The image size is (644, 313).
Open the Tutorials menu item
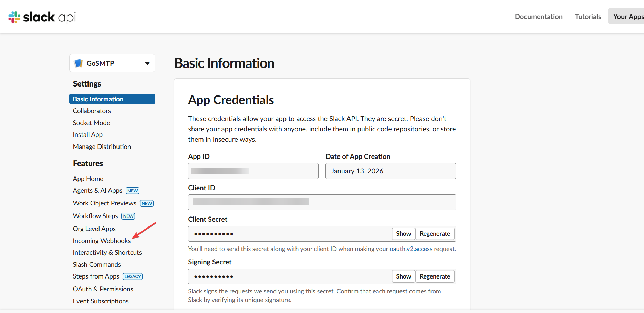588,16
